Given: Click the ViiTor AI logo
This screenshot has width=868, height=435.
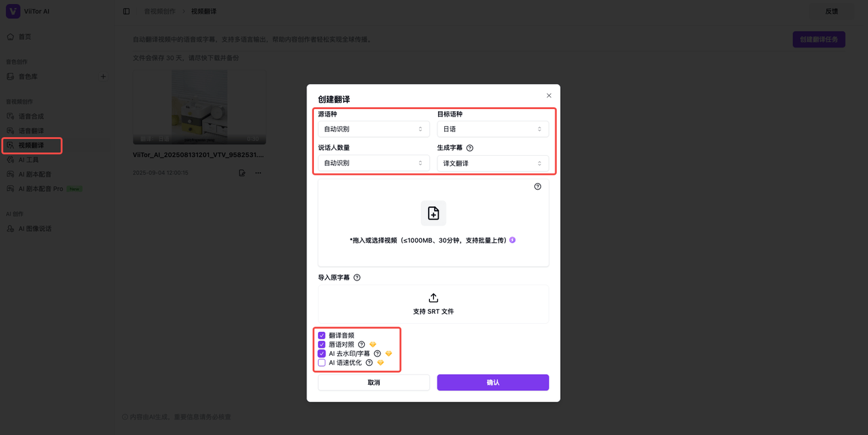Looking at the screenshot, I should click(x=13, y=12).
